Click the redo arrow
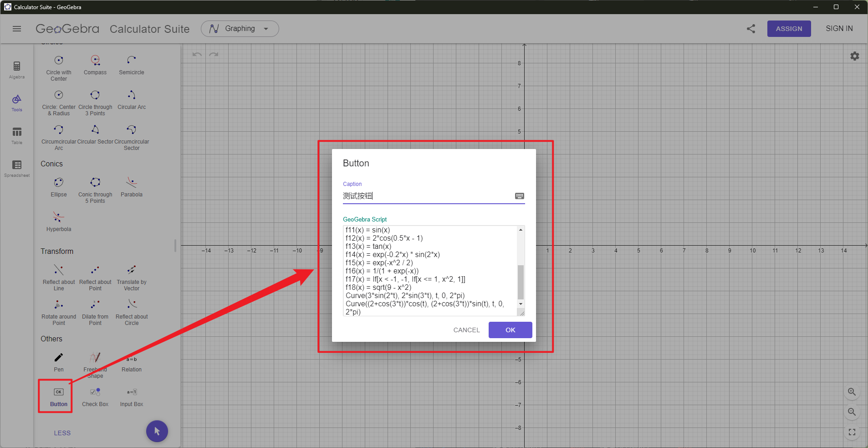This screenshot has height=448, width=868. [214, 55]
